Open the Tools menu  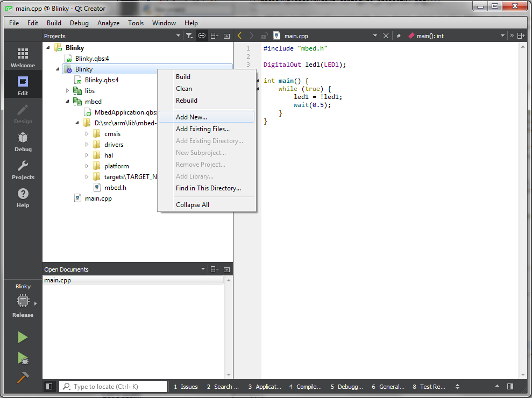[136, 23]
